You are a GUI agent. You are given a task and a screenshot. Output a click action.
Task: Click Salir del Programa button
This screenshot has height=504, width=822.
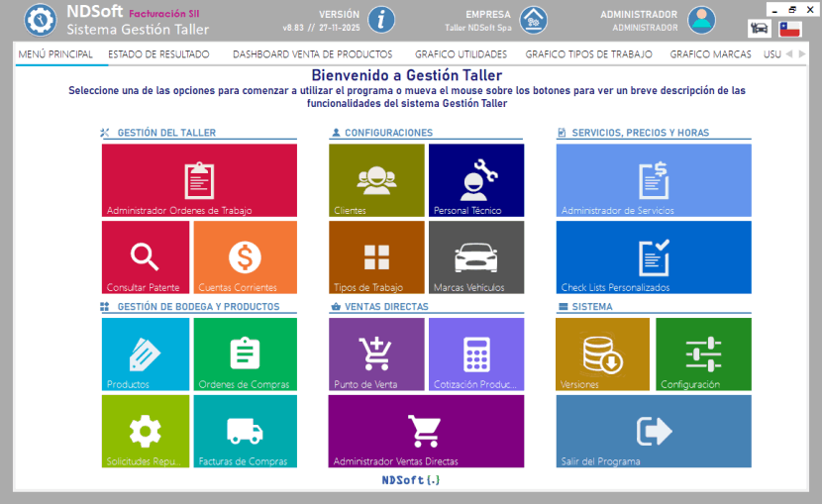[x=653, y=431]
